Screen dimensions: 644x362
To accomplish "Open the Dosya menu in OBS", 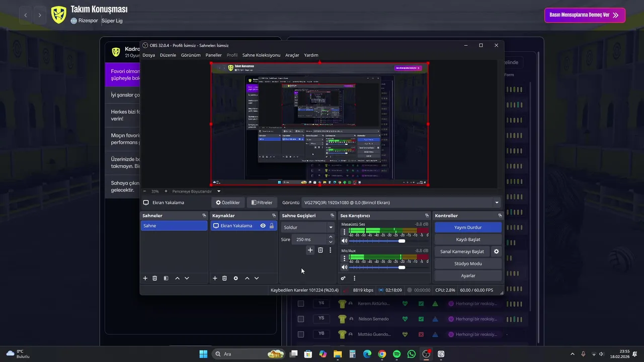I will (x=148, y=55).
